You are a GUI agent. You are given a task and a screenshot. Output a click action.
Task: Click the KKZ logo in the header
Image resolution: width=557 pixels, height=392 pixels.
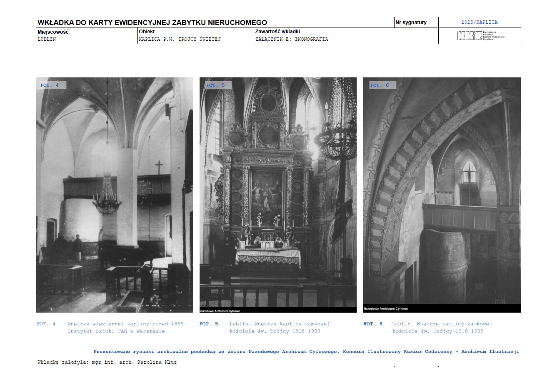481,36
